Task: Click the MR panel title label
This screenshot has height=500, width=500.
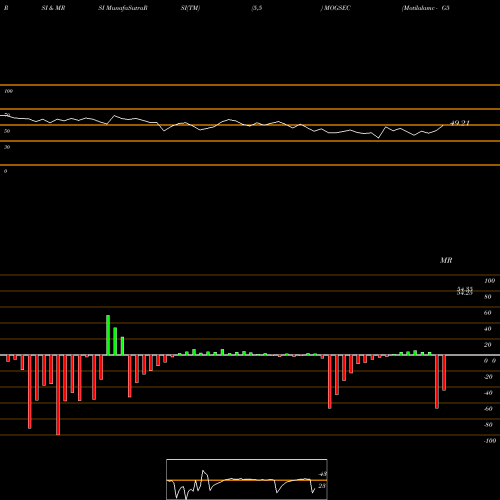Action: [x=446, y=260]
